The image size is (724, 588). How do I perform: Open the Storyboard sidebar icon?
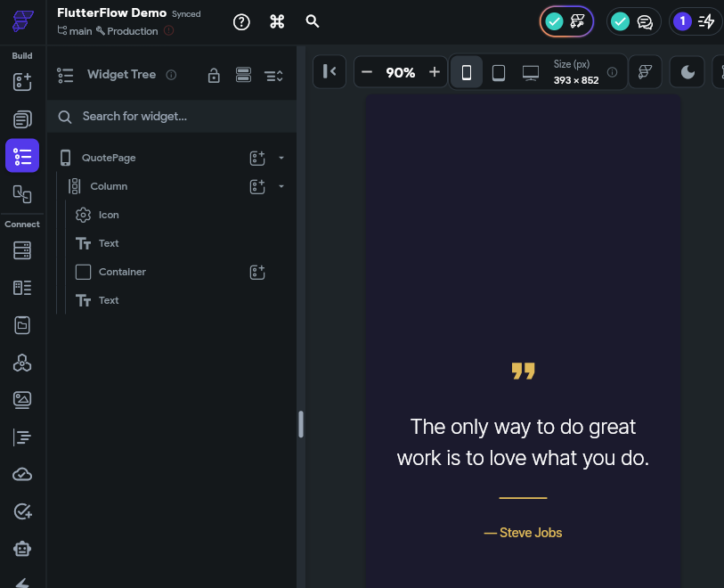(22, 194)
